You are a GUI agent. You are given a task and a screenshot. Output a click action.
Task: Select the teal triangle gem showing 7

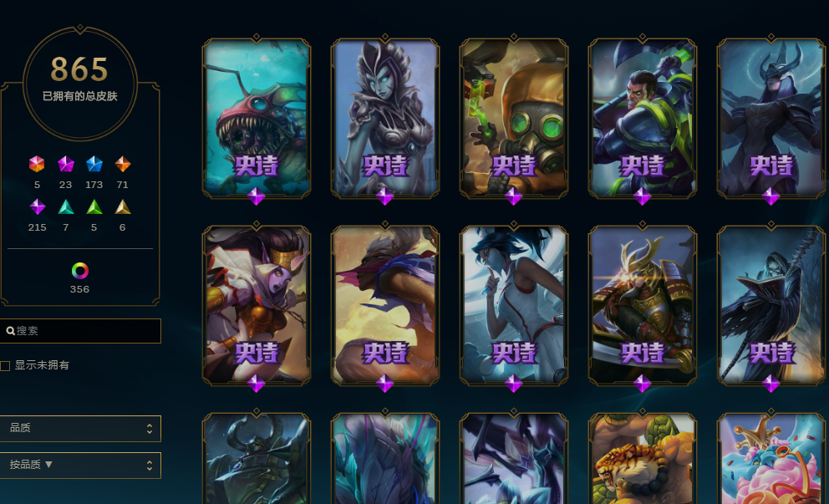coord(65,206)
